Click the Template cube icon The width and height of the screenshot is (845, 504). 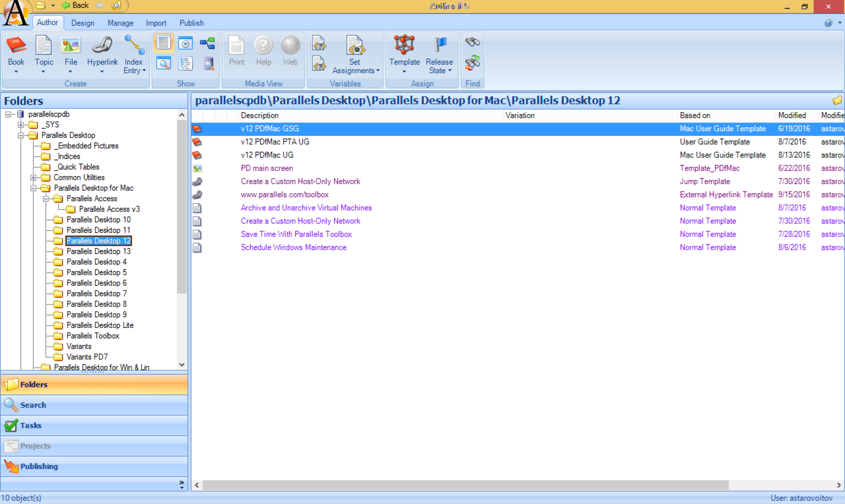coord(404,45)
